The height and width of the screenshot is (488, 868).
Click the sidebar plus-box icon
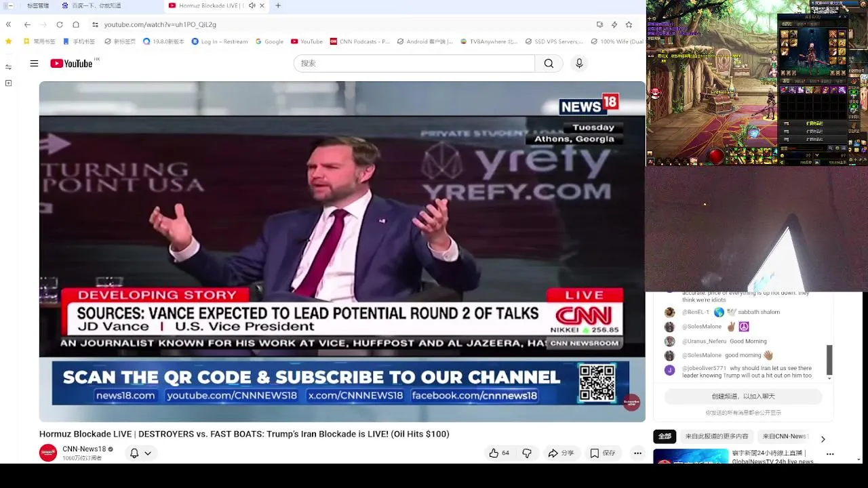8,83
